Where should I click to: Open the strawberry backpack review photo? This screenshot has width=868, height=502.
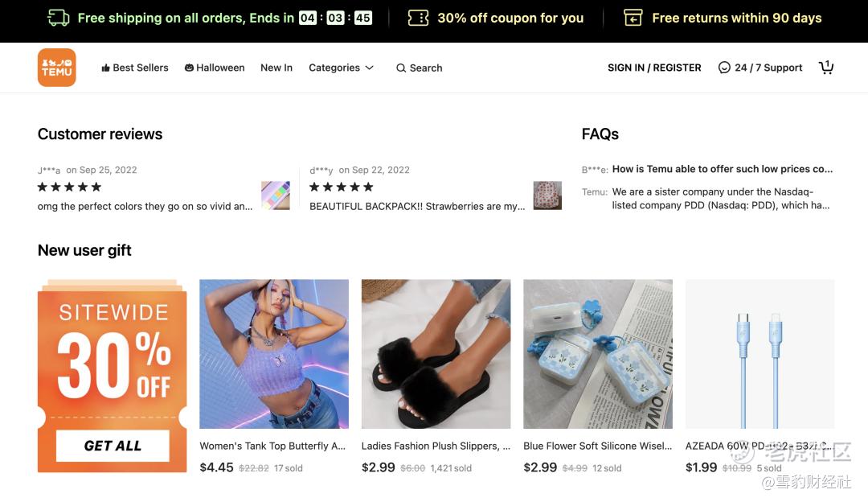click(547, 195)
